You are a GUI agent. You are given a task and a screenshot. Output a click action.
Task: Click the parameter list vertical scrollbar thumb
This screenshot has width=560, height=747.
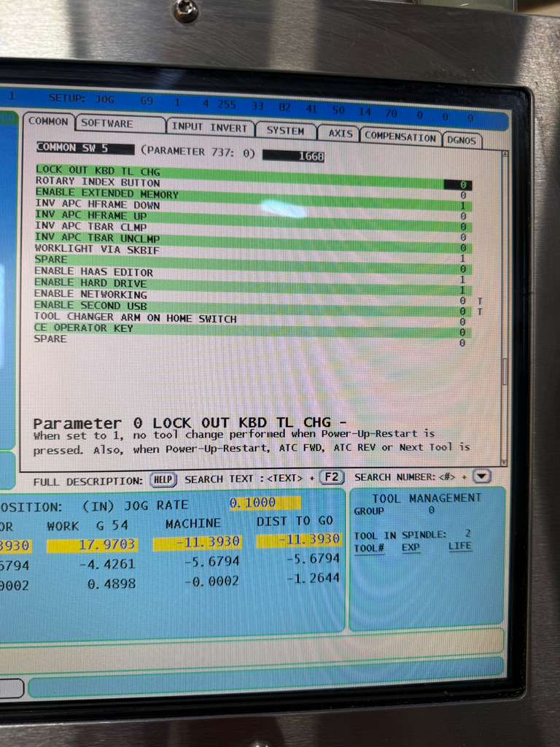tap(504, 372)
